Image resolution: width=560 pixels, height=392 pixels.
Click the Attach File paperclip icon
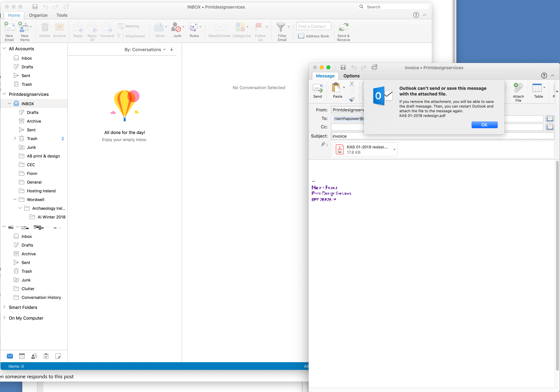(518, 88)
